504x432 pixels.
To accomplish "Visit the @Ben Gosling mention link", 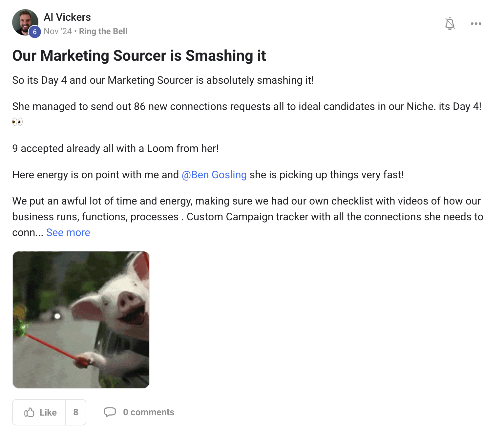I will click(214, 175).
